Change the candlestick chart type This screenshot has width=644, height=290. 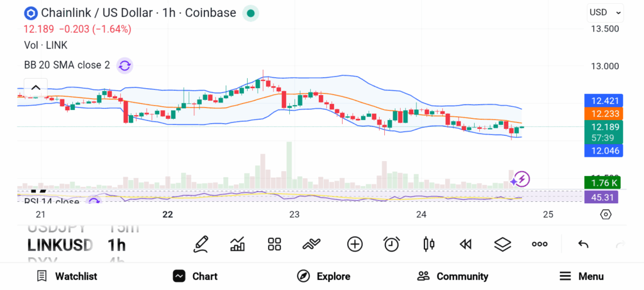pos(429,244)
